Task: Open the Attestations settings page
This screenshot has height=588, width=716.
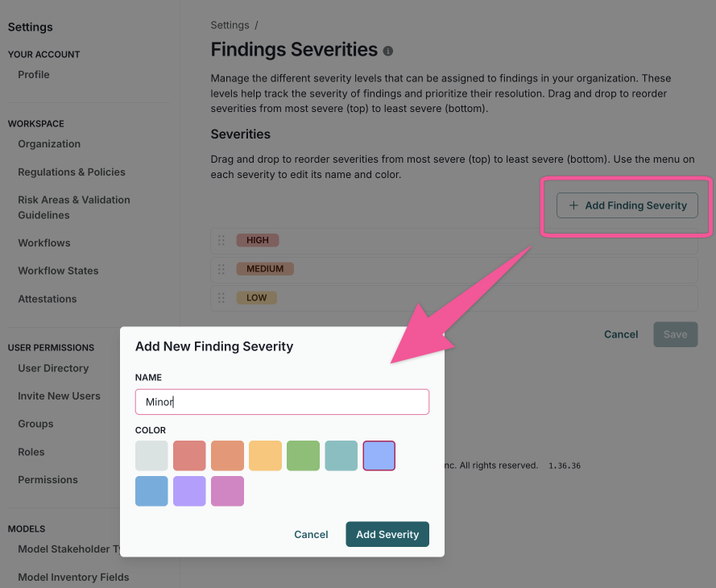Action: 47,298
